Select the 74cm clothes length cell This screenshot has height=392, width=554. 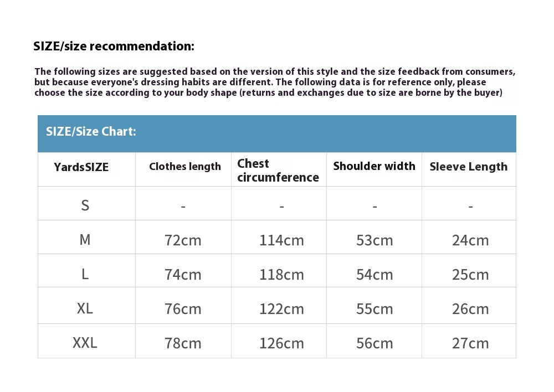183,275
